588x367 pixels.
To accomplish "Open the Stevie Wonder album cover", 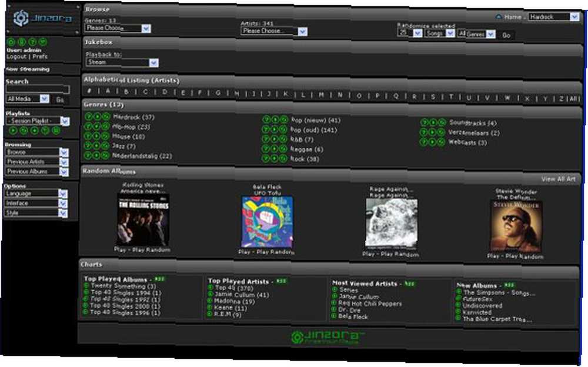I will tap(516, 226).
